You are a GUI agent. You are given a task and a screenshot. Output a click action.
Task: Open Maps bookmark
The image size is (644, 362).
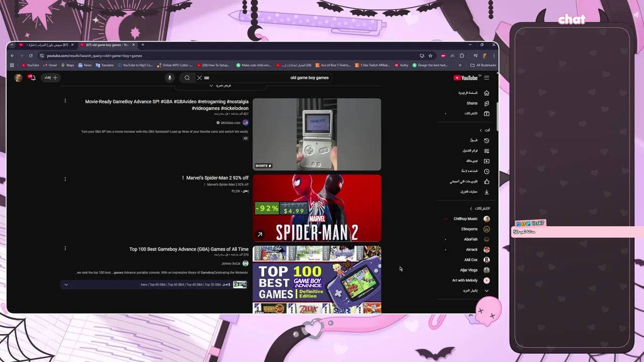(67, 65)
